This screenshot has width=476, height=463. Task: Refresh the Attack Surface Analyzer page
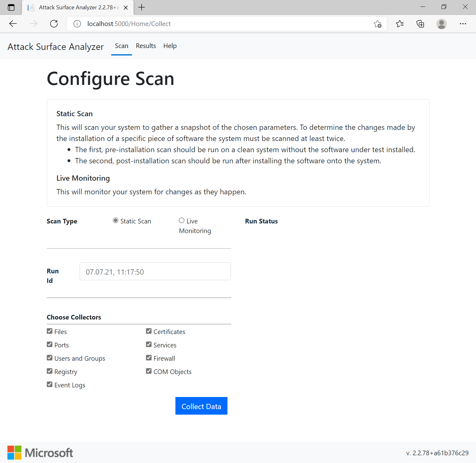(54, 24)
